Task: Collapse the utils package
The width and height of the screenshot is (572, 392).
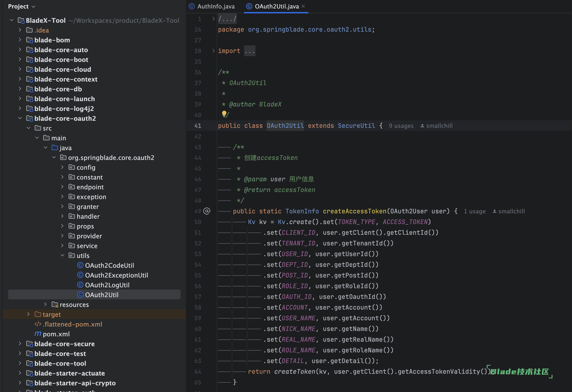Action: tap(62, 255)
